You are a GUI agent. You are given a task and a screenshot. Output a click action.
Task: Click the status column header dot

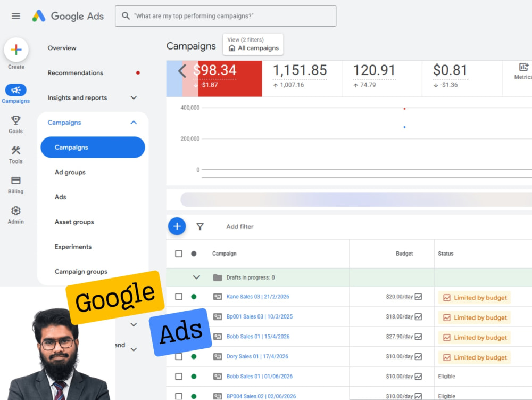(x=194, y=254)
